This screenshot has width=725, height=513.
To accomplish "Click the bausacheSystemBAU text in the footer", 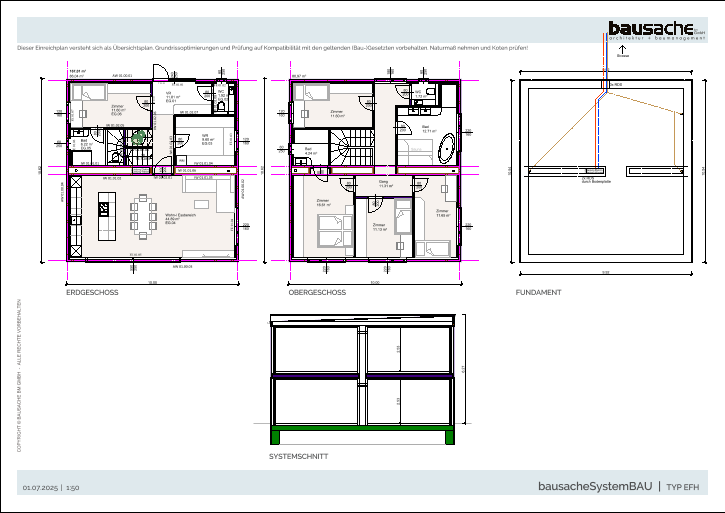I will coord(594,486).
